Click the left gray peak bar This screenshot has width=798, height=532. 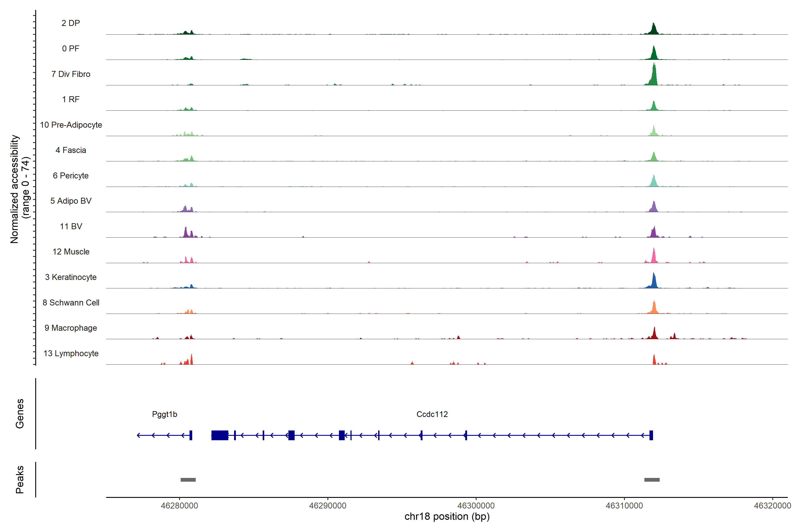click(x=188, y=479)
